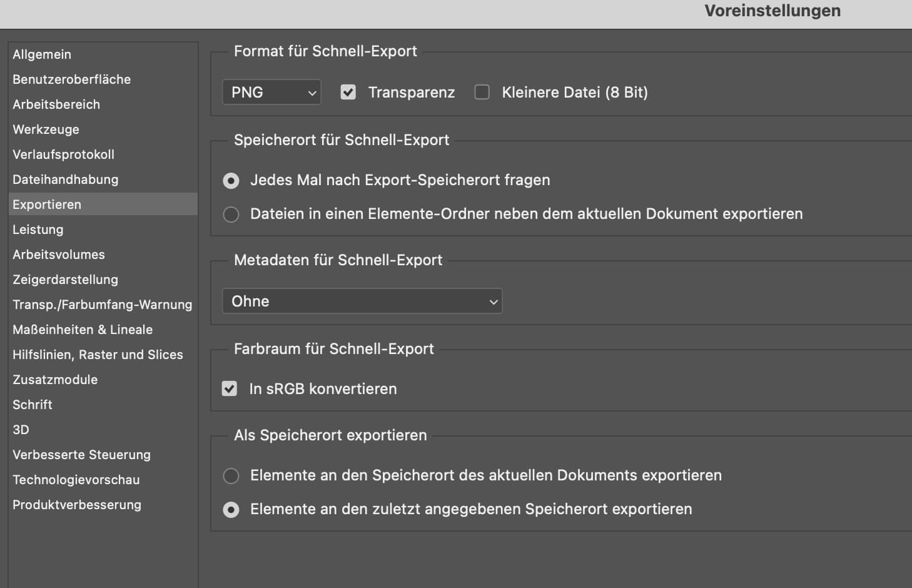This screenshot has width=912, height=588.
Task: Open Technologievorschau preferences
Action: click(x=76, y=480)
